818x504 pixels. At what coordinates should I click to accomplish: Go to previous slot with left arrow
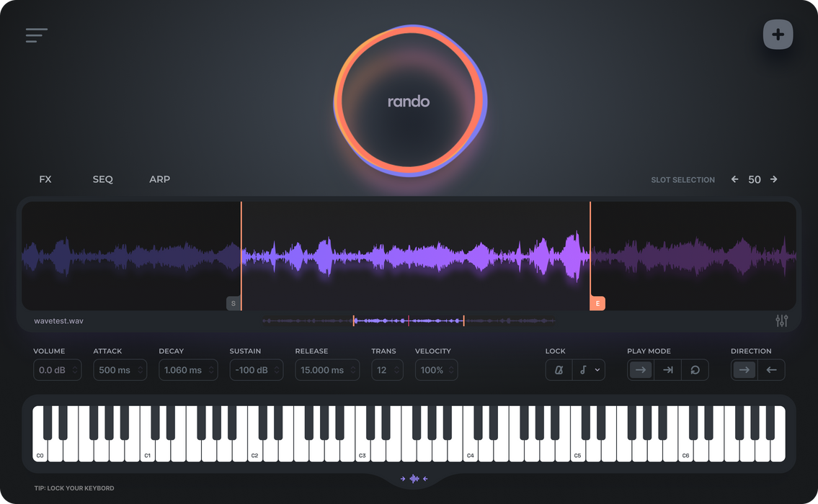[734, 179]
